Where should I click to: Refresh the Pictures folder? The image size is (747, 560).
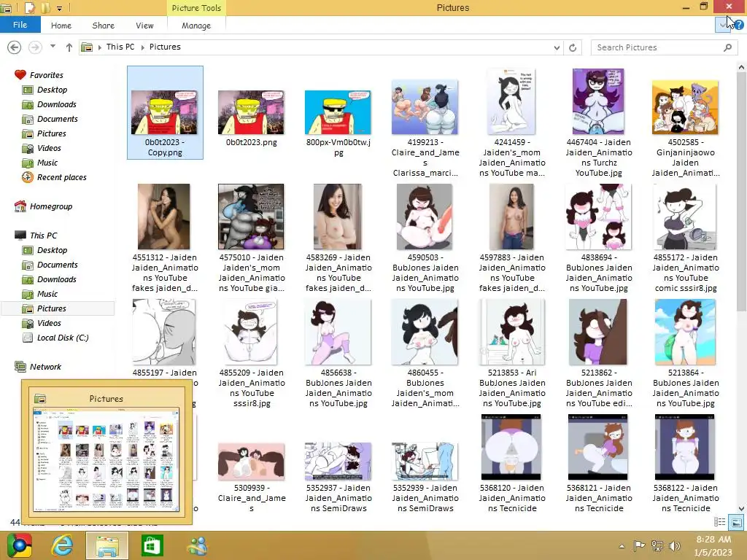(573, 47)
